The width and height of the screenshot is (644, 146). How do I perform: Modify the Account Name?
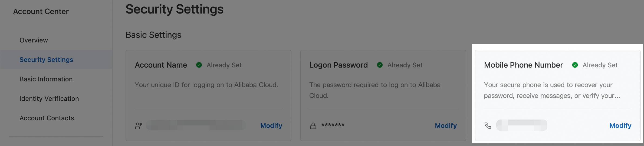[x=271, y=126]
